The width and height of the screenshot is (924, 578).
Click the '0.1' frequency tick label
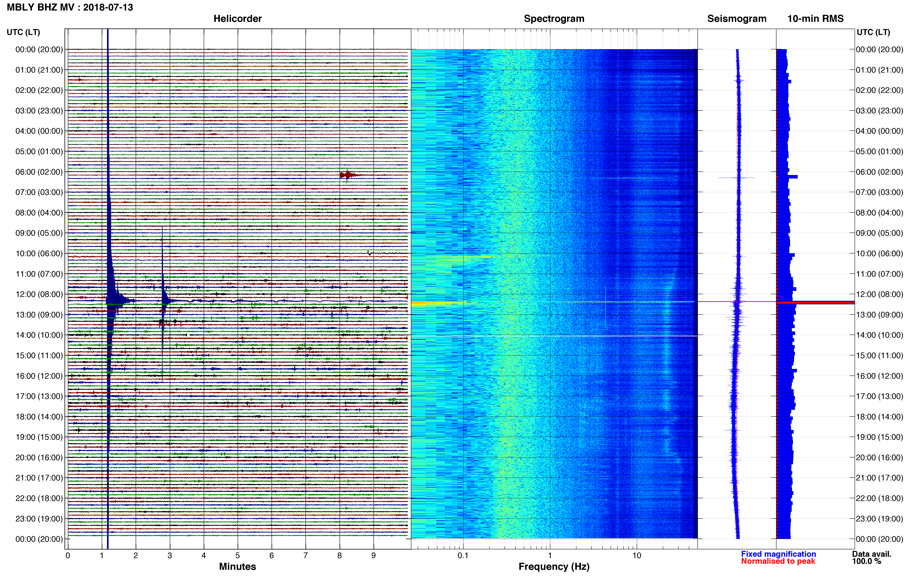pyautogui.click(x=463, y=555)
